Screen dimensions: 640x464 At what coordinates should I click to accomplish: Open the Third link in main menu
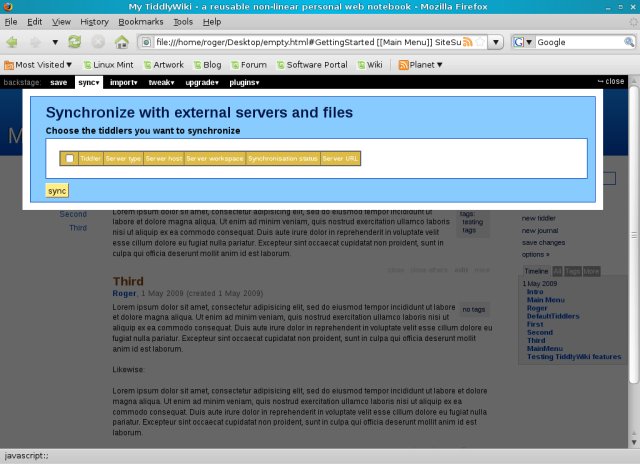(78, 228)
